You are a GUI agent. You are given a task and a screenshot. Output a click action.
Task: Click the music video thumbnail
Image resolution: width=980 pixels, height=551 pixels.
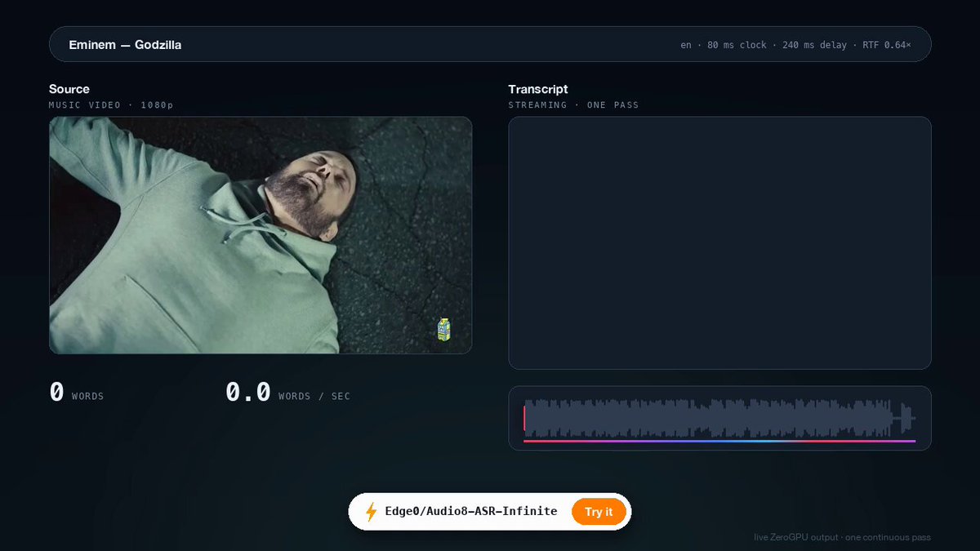pyautogui.click(x=261, y=235)
